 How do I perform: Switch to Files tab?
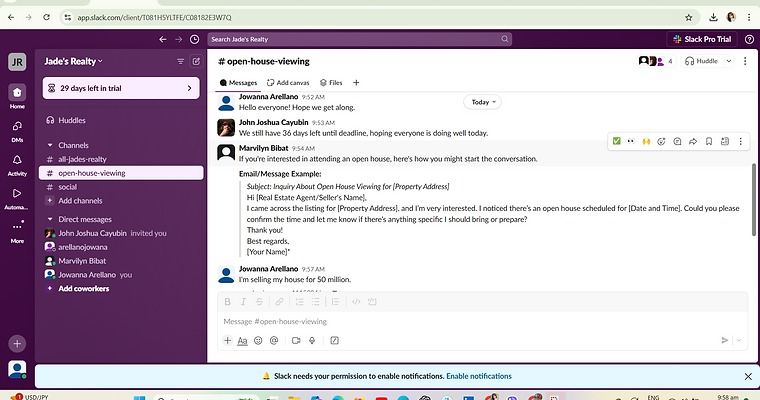(331, 83)
